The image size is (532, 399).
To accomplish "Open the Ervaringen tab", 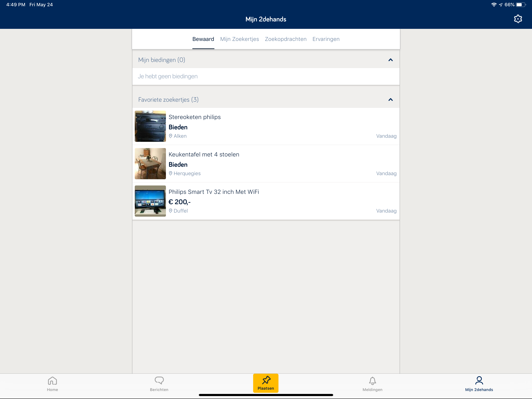I will (326, 39).
